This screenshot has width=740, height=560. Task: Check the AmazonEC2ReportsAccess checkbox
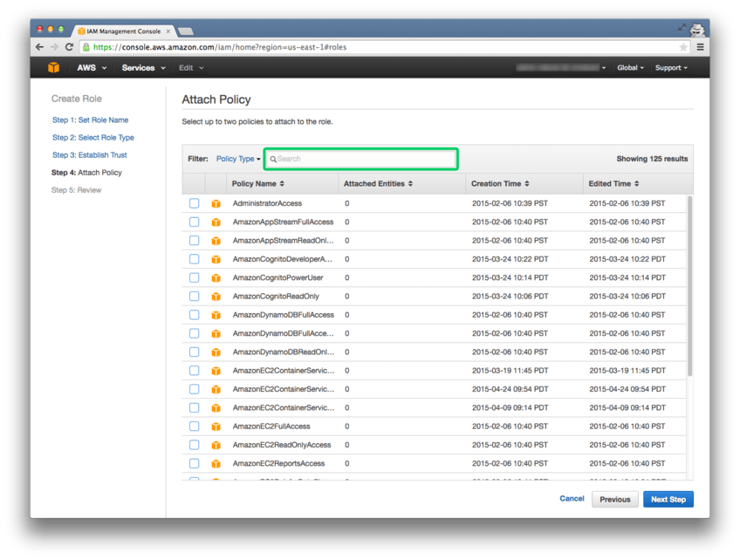(194, 463)
